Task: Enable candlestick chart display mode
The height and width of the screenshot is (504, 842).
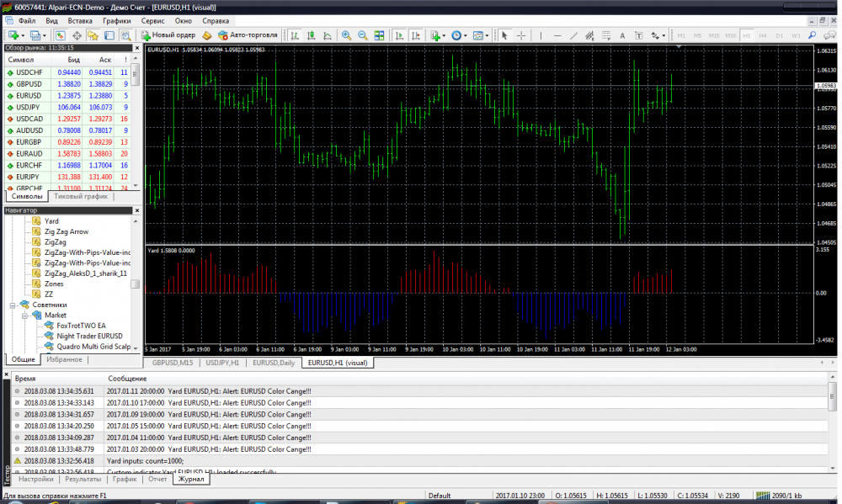Action: (312, 35)
